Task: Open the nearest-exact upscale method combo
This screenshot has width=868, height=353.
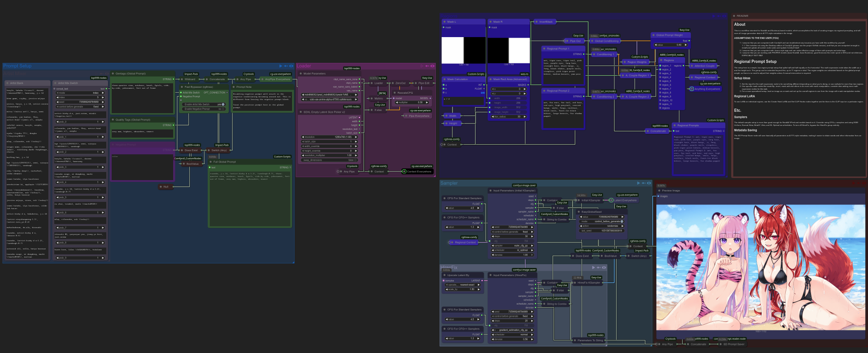Action: pyautogui.click(x=463, y=285)
